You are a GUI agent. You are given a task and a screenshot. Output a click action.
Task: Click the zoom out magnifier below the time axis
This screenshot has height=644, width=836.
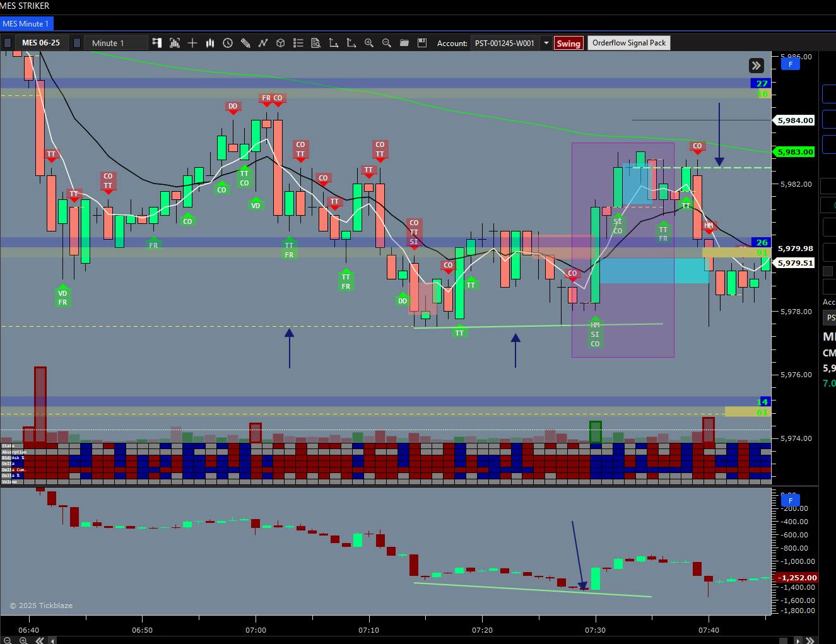[8, 640]
